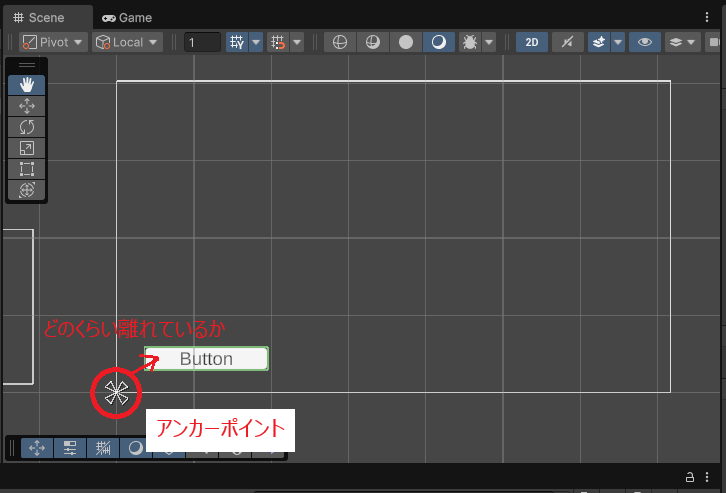Click the Button UI element in scene
Image resolution: width=726 pixels, height=493 pixels.
206,359
